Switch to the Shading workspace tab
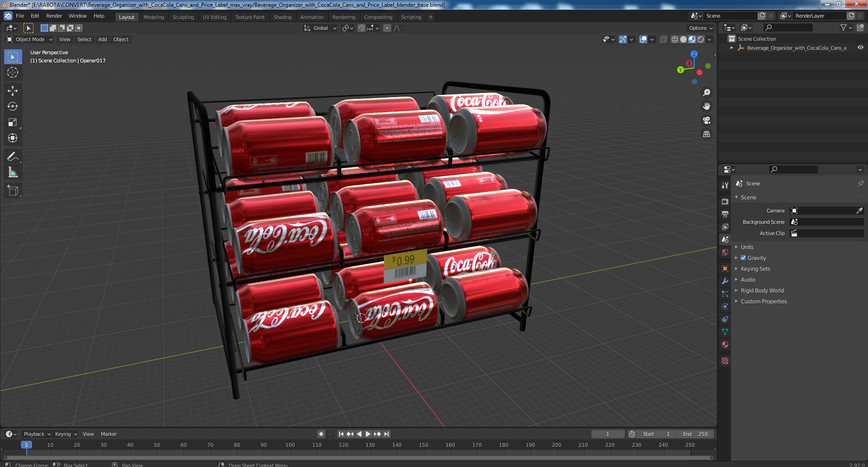 282,17
